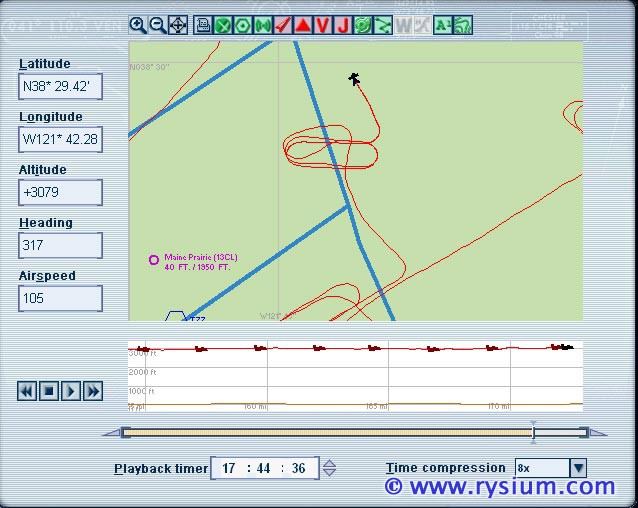Center the map on the aircraft
The width and height of the screenshot is (638, 508).
pyautogui.click(x=177, y=25)
